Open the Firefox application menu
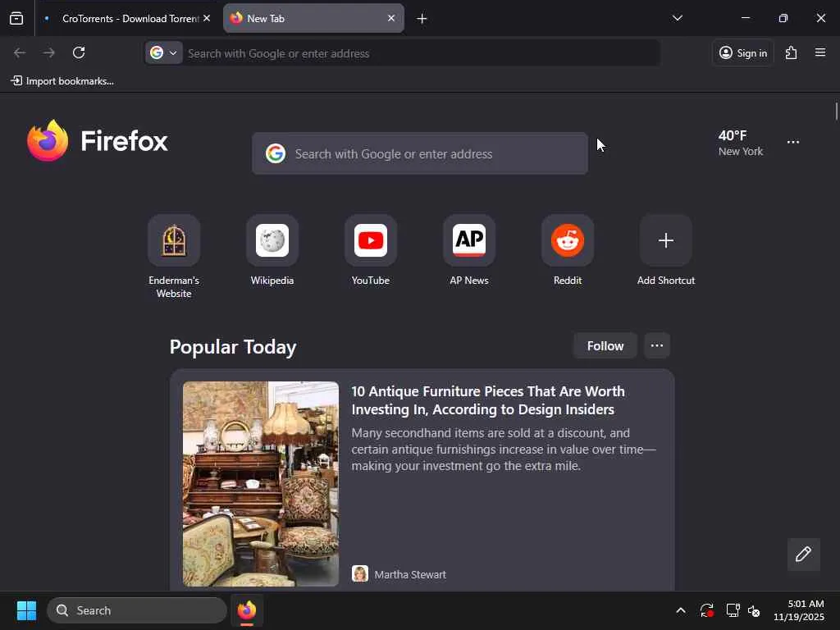This screenshot has height=630, width=840. point(820,52)
